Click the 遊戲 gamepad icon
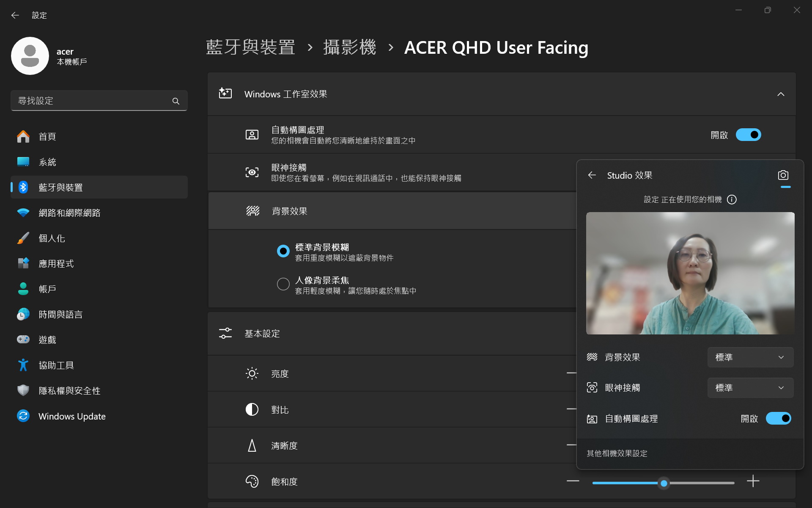This screenshot has height=508, width=812. 23,340
